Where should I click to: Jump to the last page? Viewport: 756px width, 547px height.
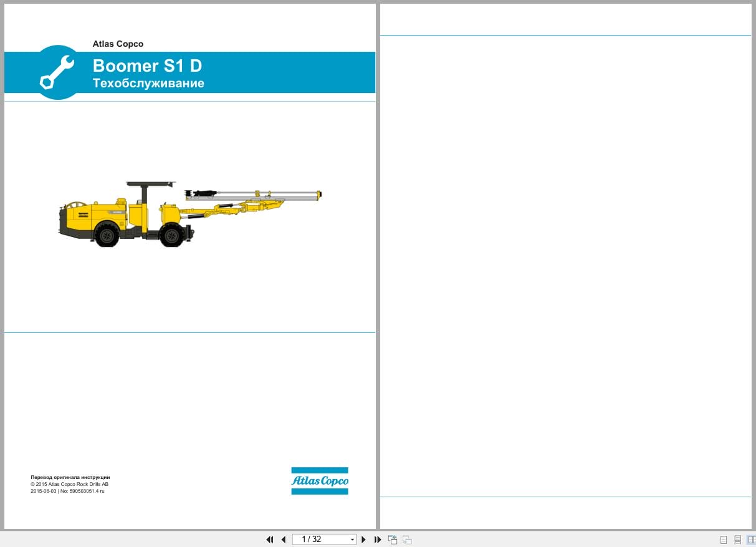(377, 540)
